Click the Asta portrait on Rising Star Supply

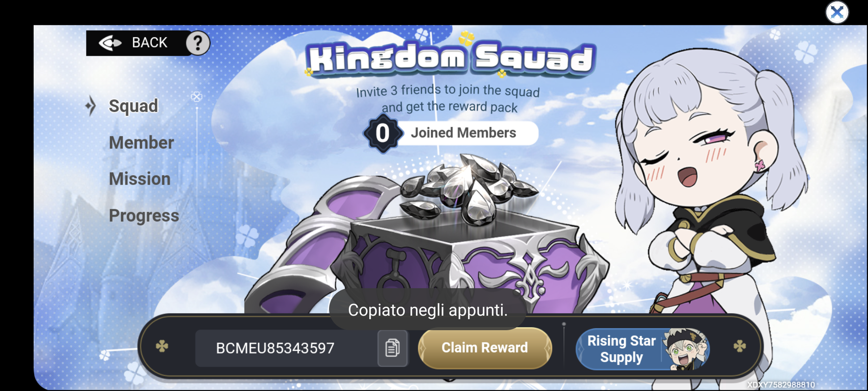click(x=685, y=349)
